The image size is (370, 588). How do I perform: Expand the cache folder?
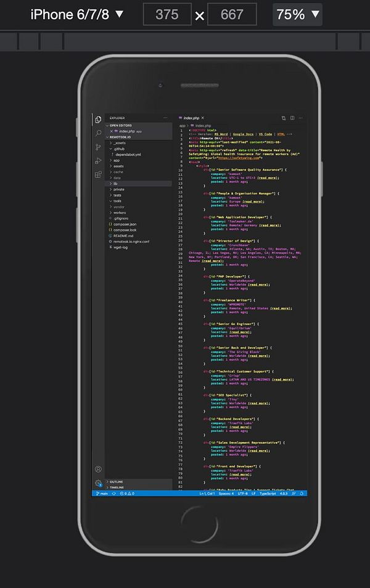pyautogui.click(x=117, y=172)
